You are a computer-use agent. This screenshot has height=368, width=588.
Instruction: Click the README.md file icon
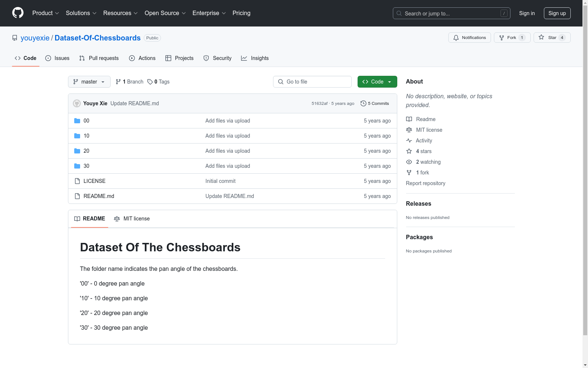click(x=77, y=196)
